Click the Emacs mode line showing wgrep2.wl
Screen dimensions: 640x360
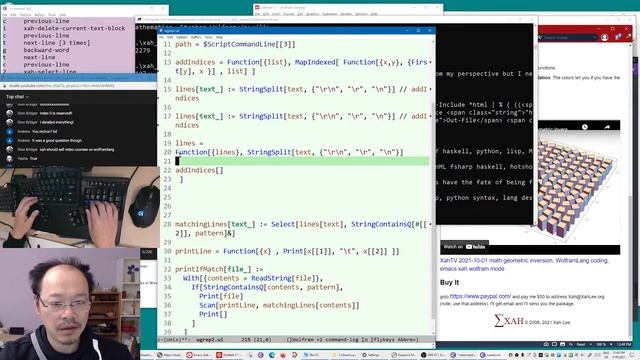tap(296, 340)
